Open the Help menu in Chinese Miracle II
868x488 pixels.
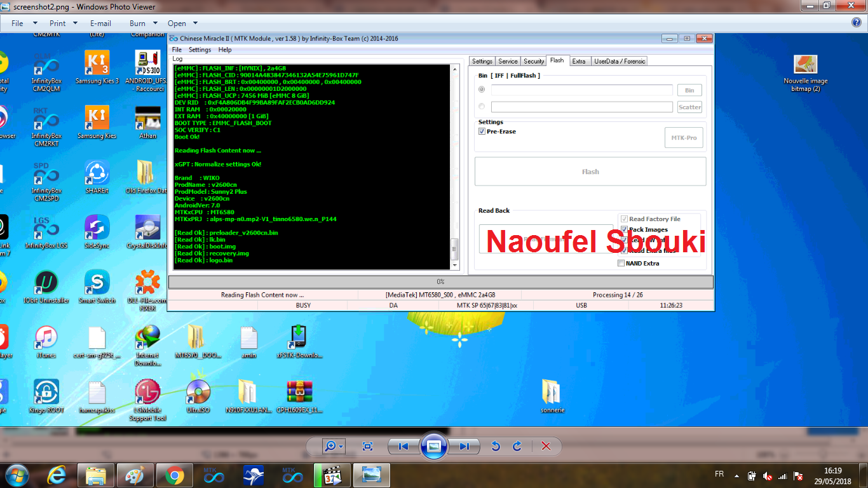[x=225, y=50]
